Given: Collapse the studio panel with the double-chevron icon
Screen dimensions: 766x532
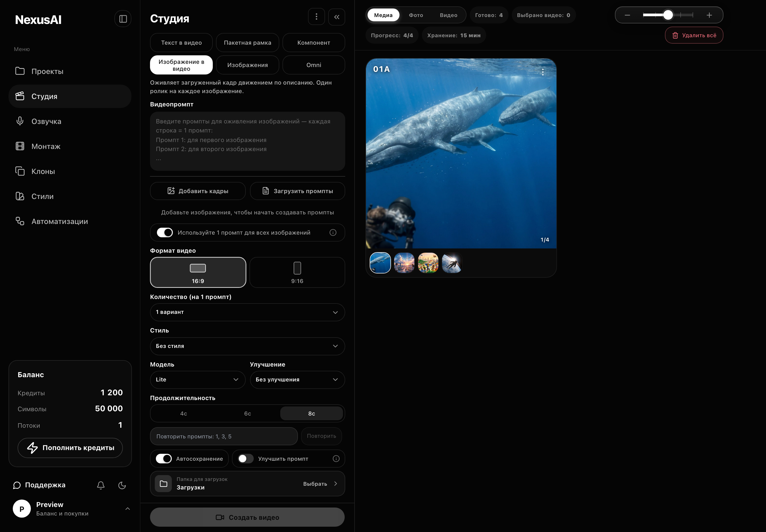Looking at the screenshot, I should (337, 17).
